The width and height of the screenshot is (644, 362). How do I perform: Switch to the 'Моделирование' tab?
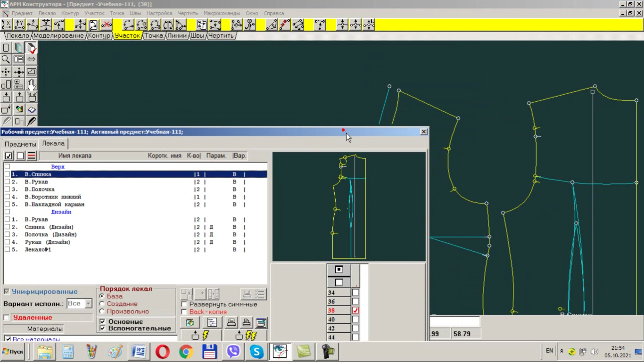point(58,36)
